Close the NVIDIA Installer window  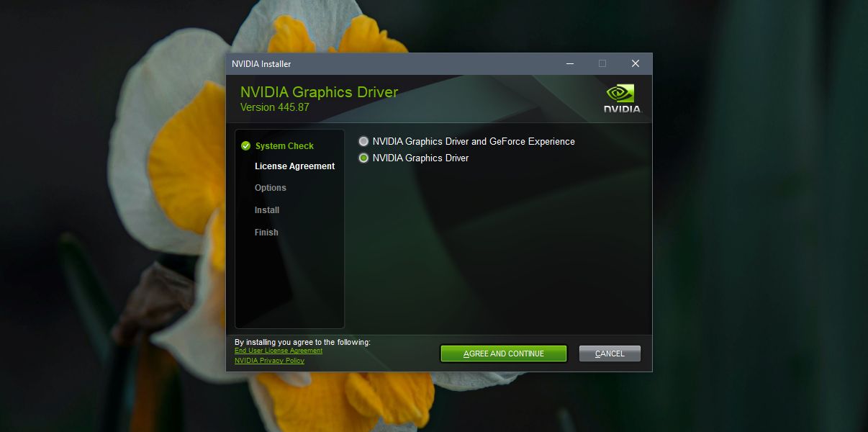pos(636,63)
